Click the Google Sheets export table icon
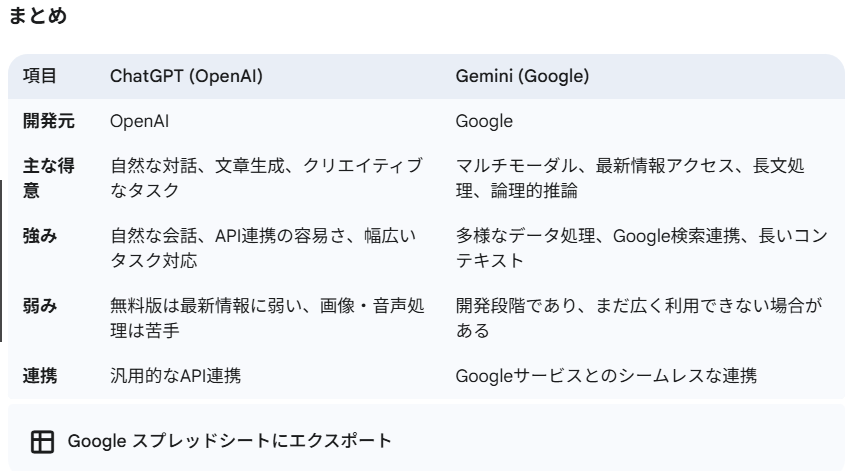The width and height of the screenshot is (848, 471). click(x=42, y=441)
